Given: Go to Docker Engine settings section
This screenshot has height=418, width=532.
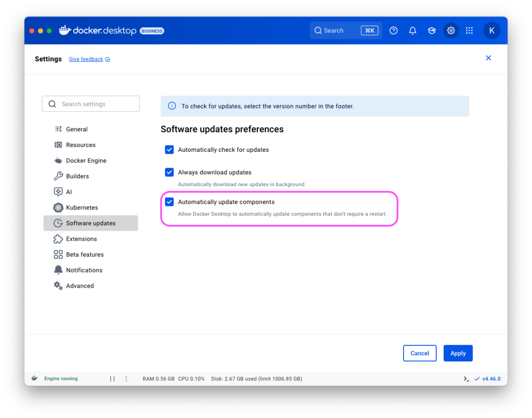Looking at the screenshot, I should [x=86, y=161].
